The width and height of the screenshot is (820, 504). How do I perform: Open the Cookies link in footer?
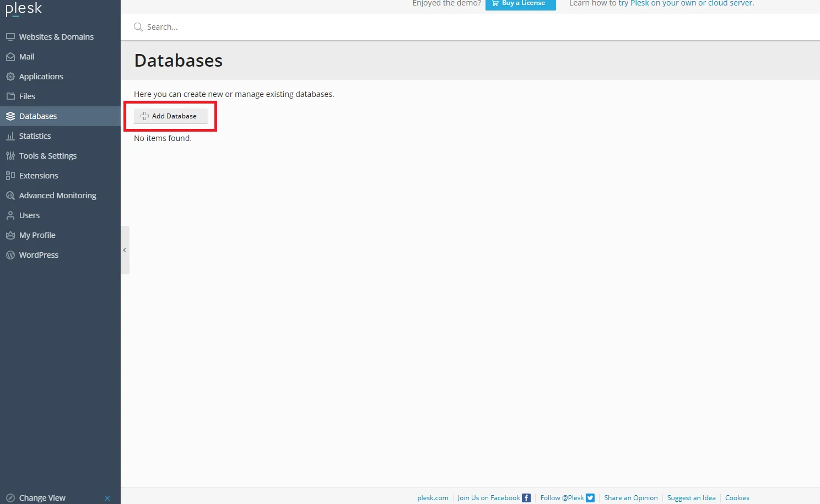(x=737, y=498)
